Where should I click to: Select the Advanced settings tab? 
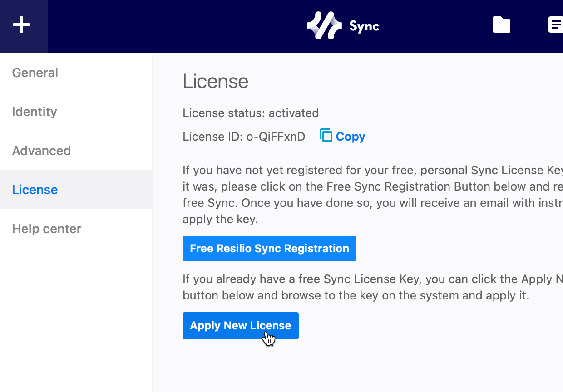pyautogui.click(x=41, y=151)
